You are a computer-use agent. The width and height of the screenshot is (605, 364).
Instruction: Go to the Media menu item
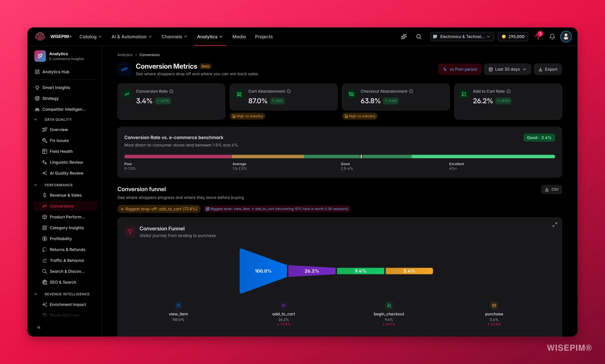pyautogui.click(x=239, y=37)
